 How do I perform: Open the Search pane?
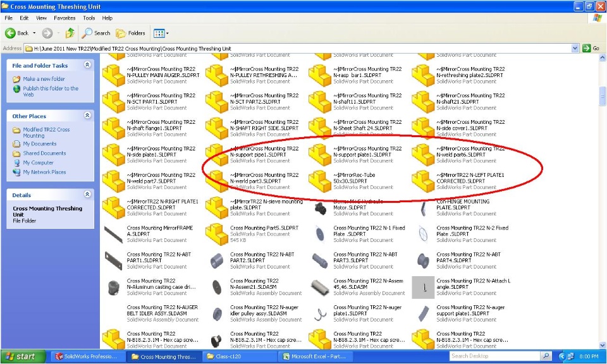click(x=96, y=33)
